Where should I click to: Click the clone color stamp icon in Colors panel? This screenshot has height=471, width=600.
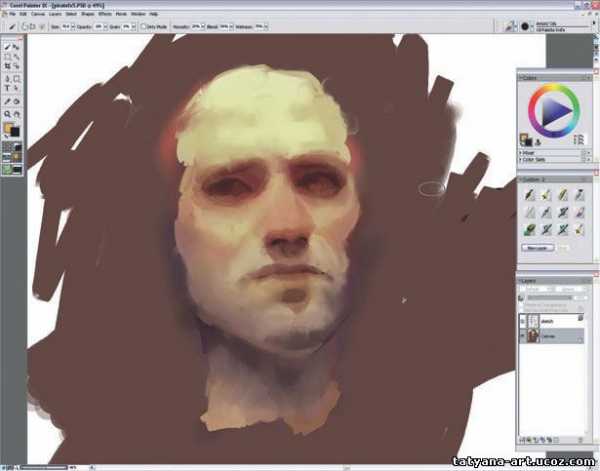(538, 142)
